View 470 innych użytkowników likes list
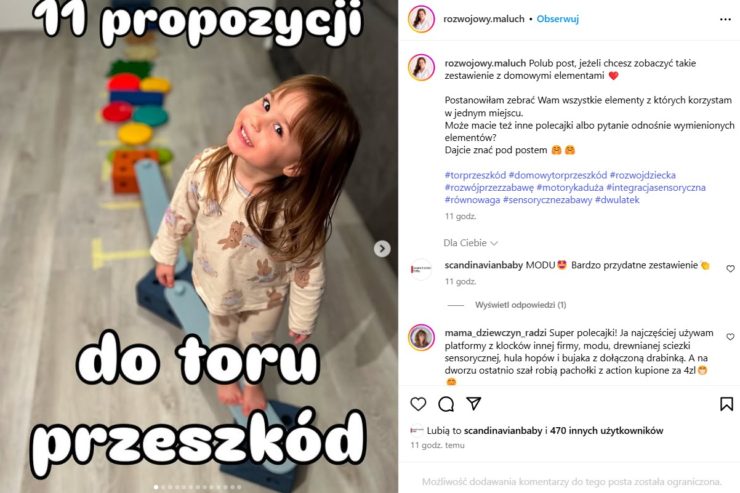Viewport: 740px width, 493px height. coord(606,430)
